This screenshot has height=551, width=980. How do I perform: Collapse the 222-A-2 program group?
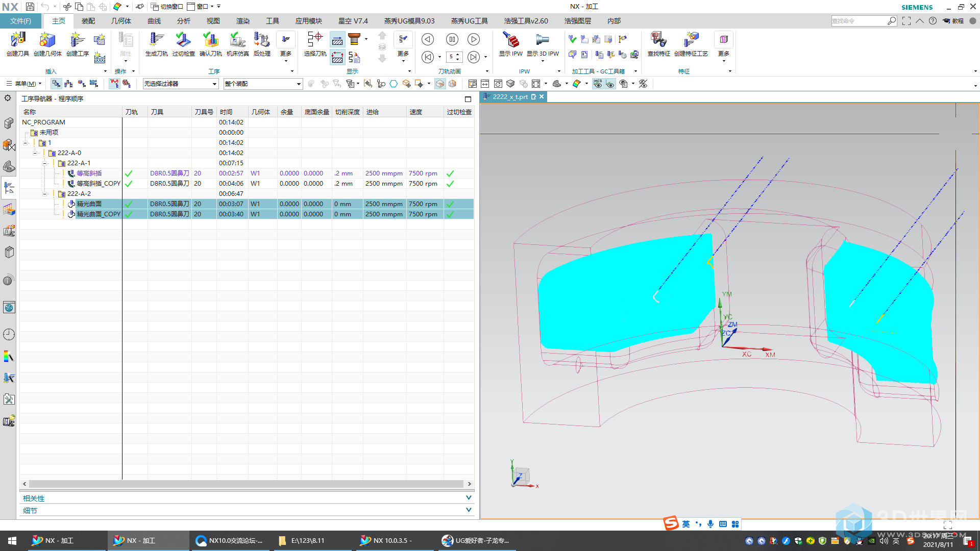[x=45, y=194]
